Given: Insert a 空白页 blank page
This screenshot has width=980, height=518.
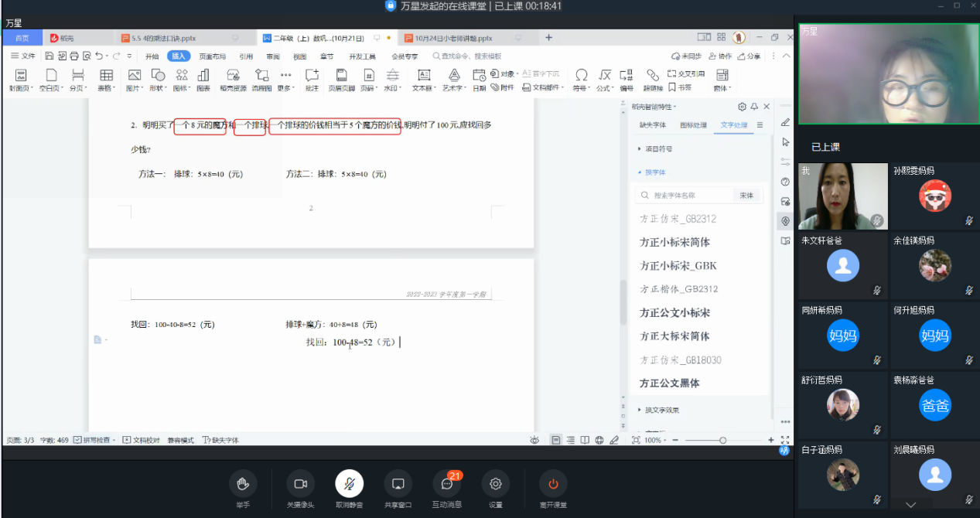Looking at the screenshot, I should (x=51, y=80).
